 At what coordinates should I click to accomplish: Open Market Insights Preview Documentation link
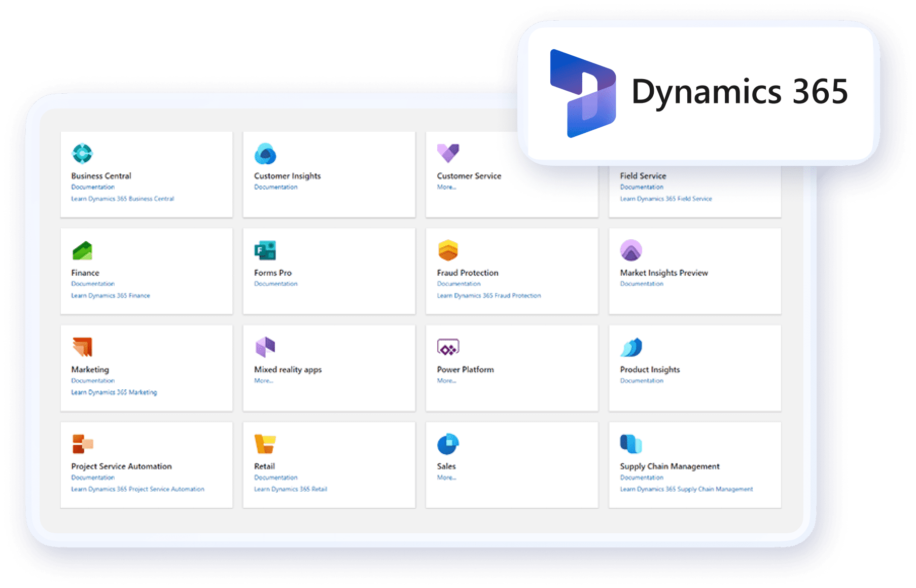[x=642, y=284]
